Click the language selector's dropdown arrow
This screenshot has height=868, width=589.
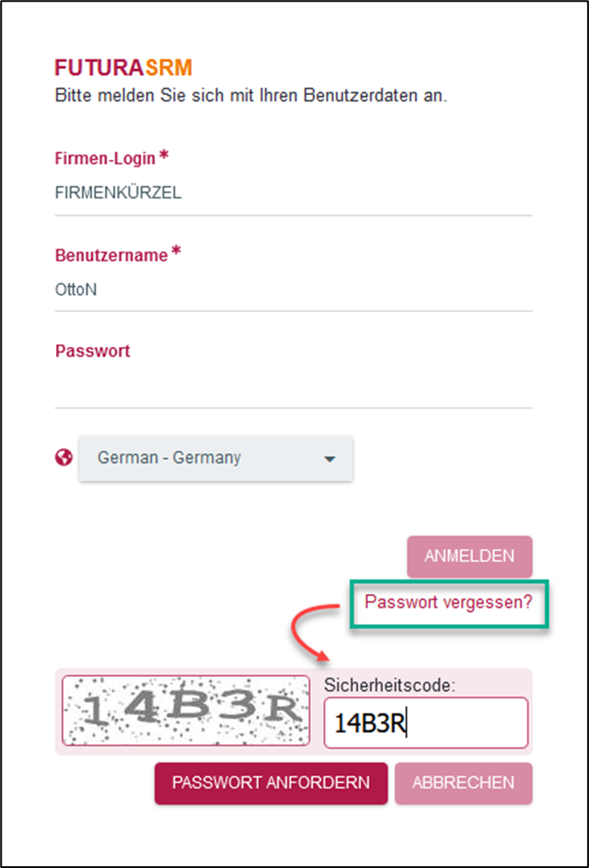(329, 459)
